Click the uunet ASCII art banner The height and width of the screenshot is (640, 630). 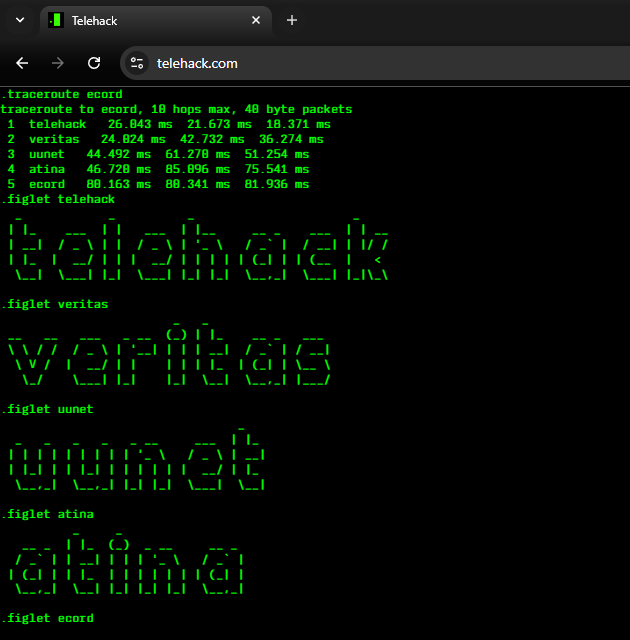point(137,459)
